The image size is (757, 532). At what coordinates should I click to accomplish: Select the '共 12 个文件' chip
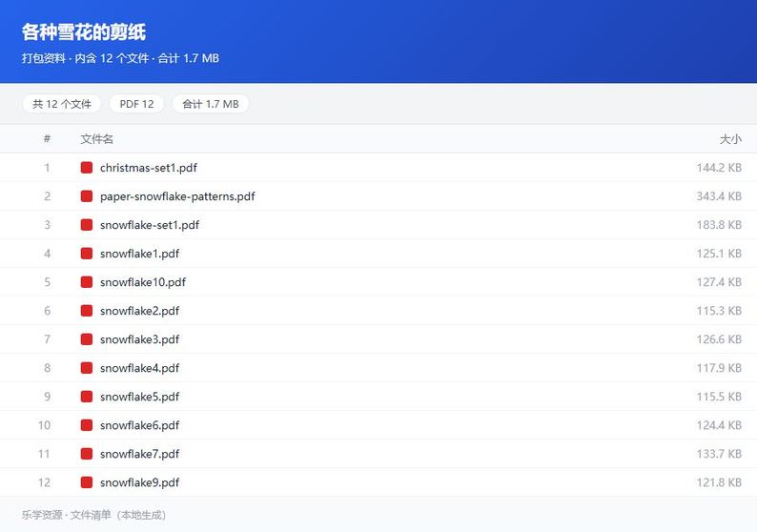click(x=62, y=104)
